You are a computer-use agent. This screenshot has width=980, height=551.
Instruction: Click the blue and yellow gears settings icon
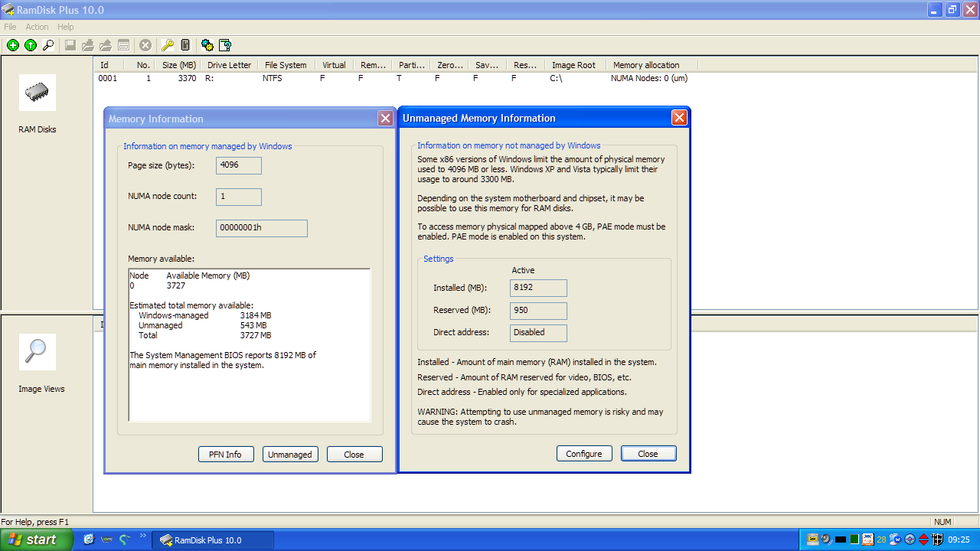[207, 45]
